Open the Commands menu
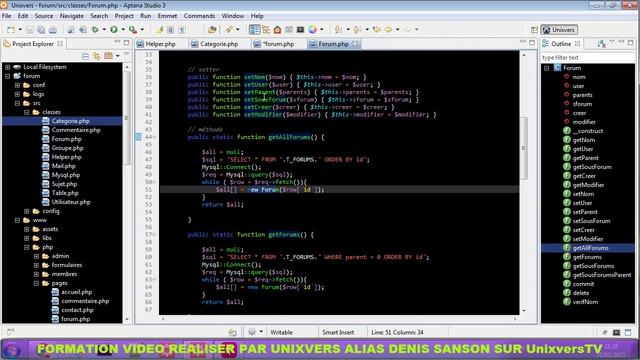 [x=199, y=16]
